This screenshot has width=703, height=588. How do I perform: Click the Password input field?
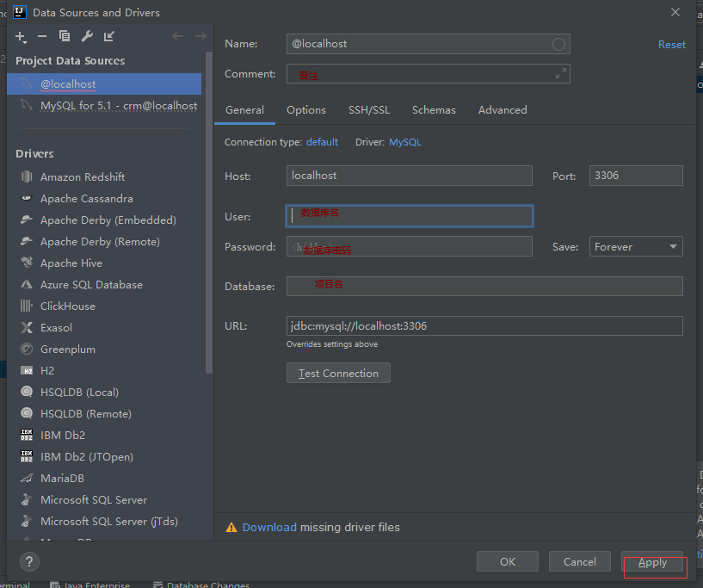pos(410,246)
